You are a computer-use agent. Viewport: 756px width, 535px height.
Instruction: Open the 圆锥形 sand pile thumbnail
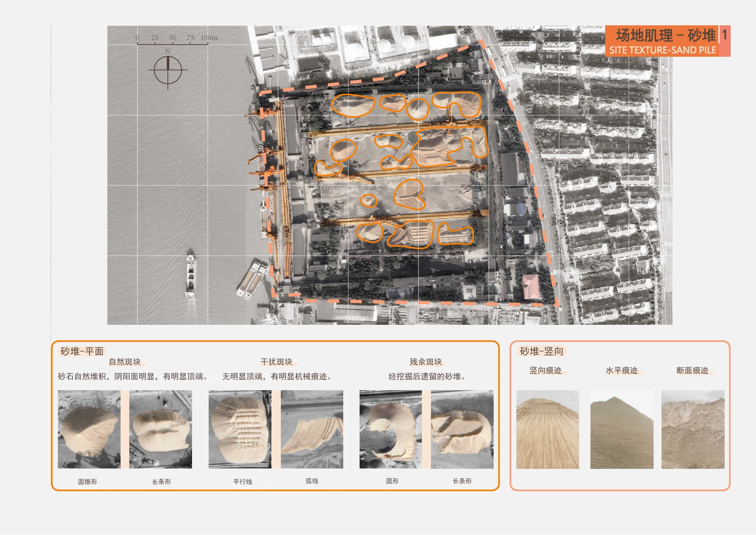(89, 430)
